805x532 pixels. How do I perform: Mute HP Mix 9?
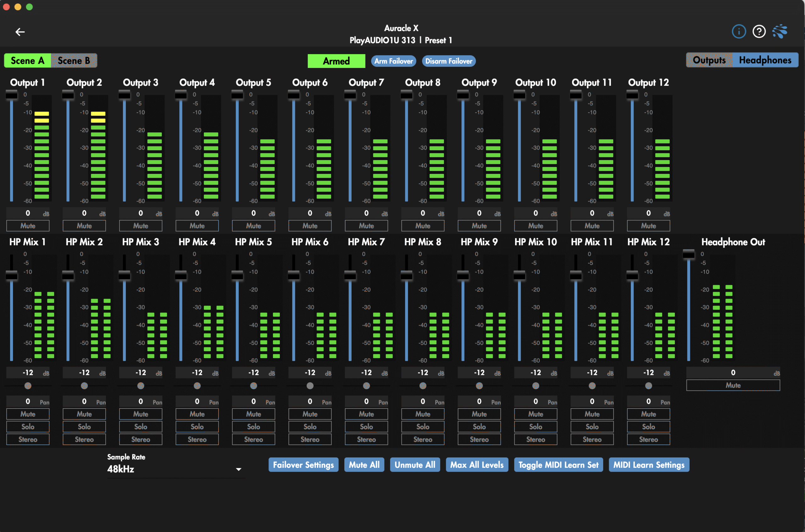coord(479,414)
